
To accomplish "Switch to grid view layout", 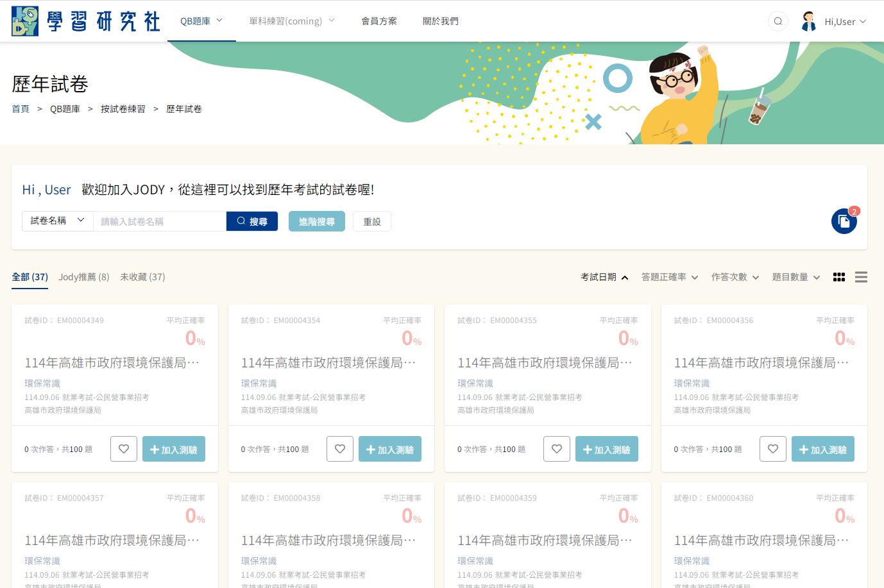I will point(838,277).
